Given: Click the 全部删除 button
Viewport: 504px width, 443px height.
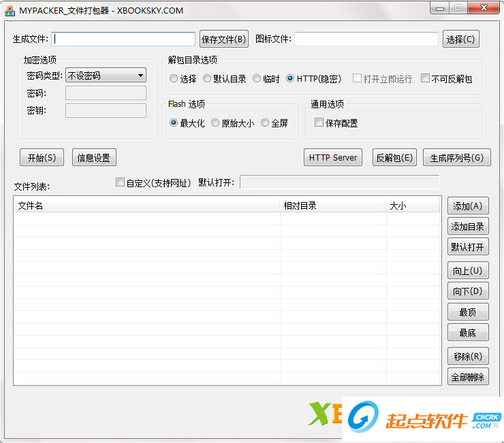Looking at the screenshot, I should coord(468,377).
